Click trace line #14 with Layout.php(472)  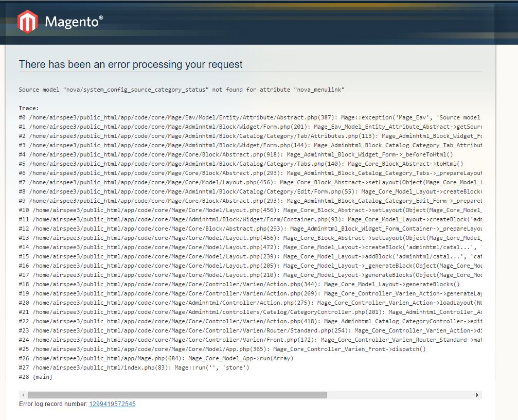pos(247,247)
